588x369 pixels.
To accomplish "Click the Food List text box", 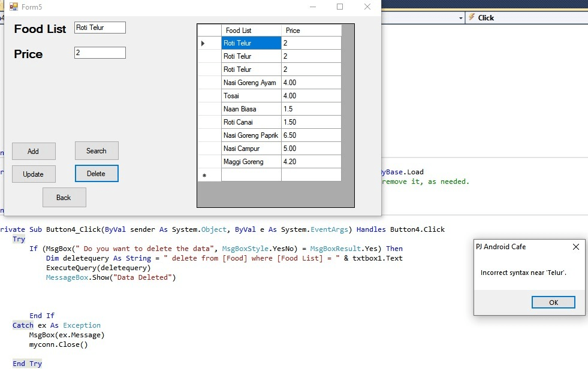I will tap(99, 28).
